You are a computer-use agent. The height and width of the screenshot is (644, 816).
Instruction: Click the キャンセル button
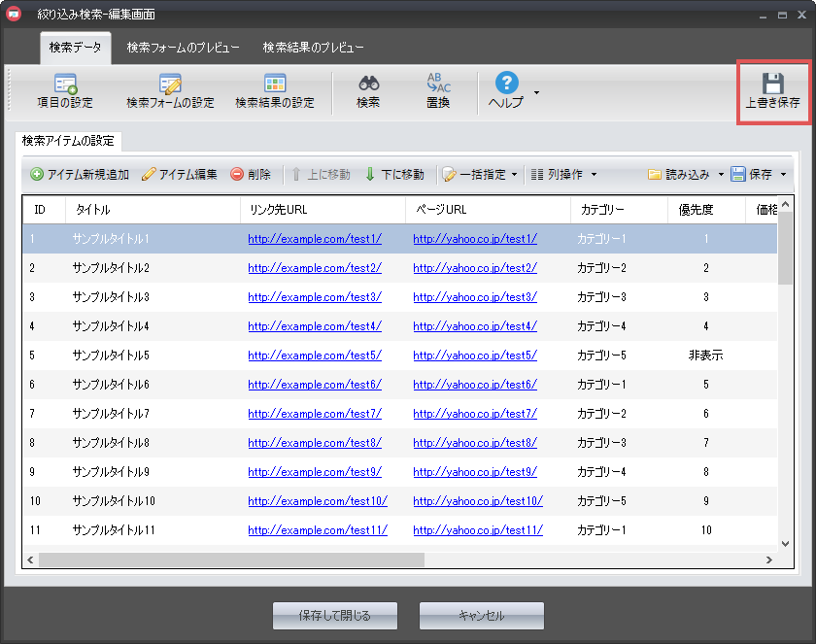pos(481,616)
